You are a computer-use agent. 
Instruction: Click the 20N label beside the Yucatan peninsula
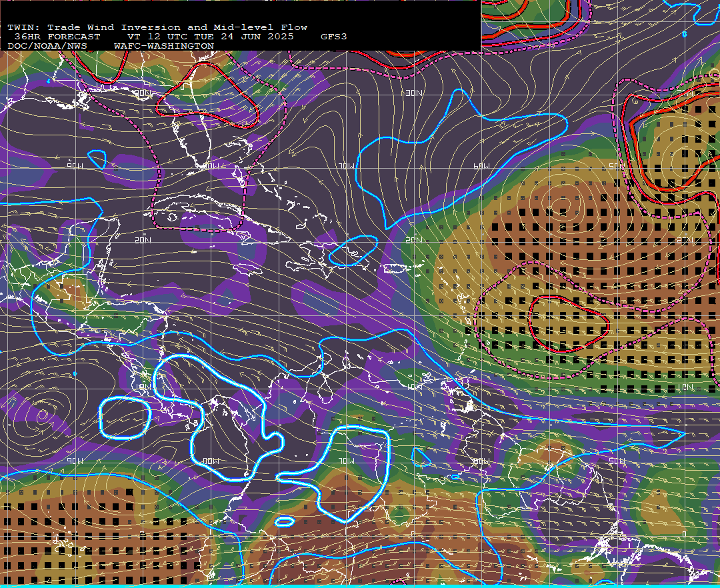[x=143, y=240]
